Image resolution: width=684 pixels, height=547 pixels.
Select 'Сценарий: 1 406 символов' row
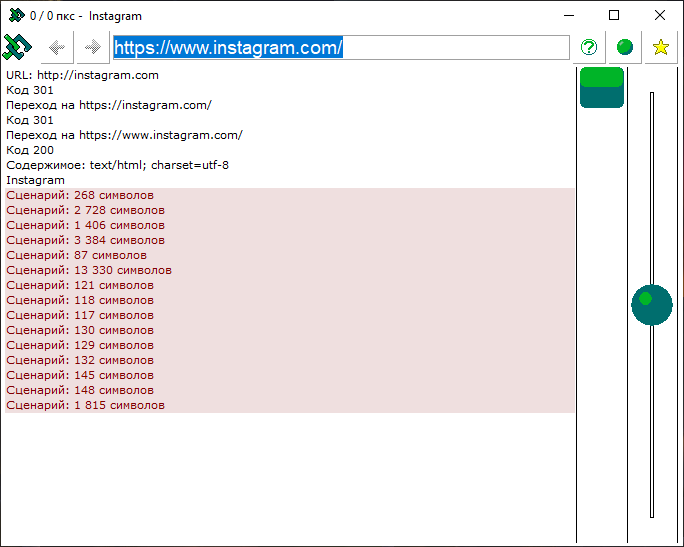point(290,225)
